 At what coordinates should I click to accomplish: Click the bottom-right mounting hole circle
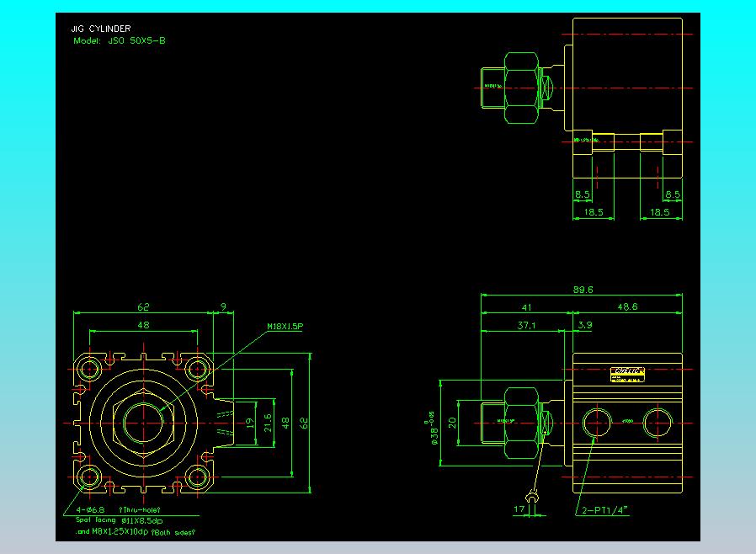pos(197,477)
